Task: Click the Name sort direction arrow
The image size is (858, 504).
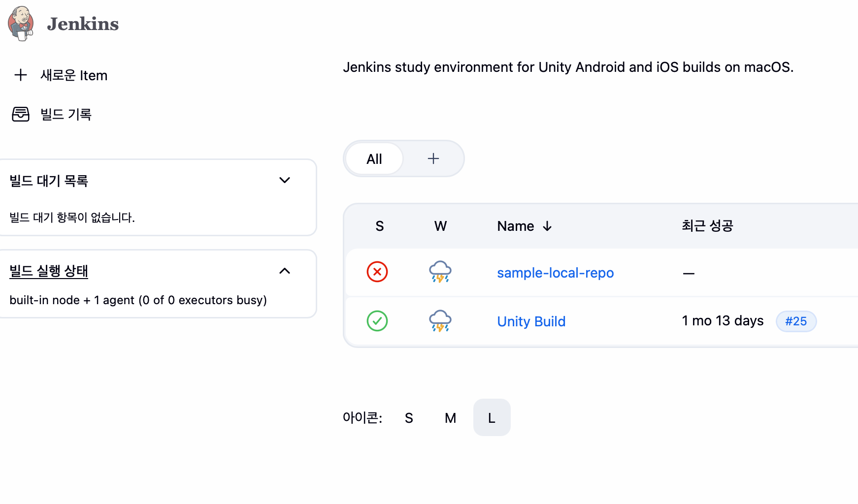Action: coord(547,226)
